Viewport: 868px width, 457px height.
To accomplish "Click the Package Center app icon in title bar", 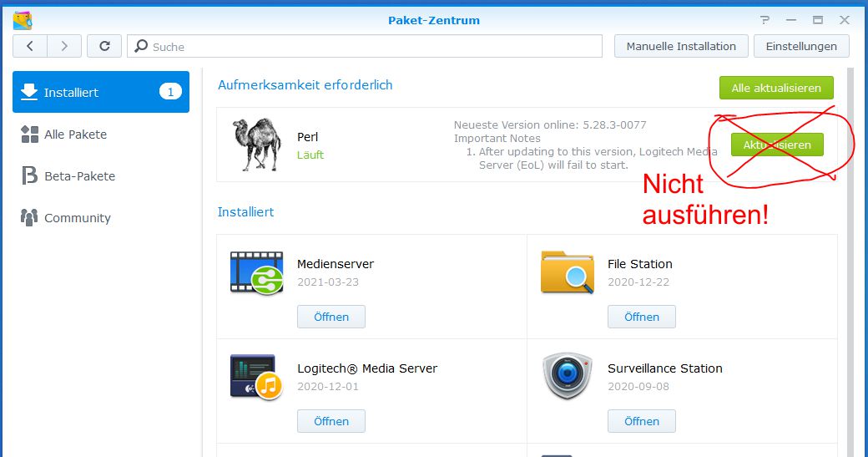I will 23,21.
